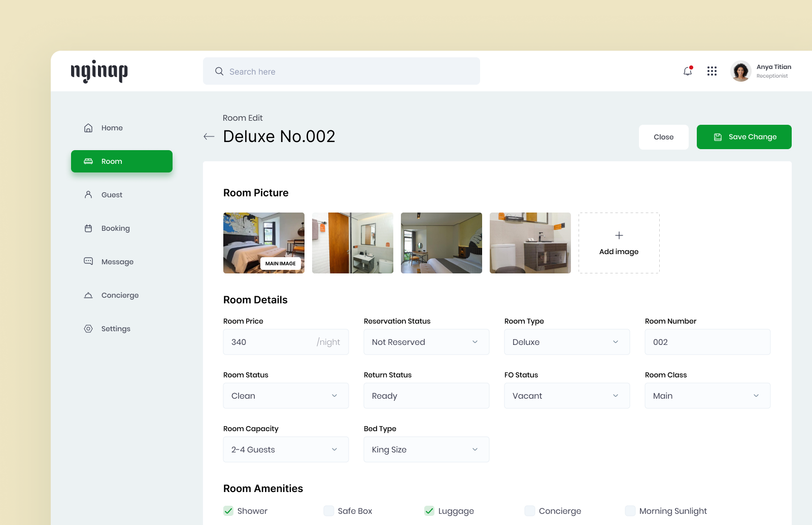Open the Room Status dropdown
The image size is (812, 525).
pyautogui.click(x=286, y=396)
